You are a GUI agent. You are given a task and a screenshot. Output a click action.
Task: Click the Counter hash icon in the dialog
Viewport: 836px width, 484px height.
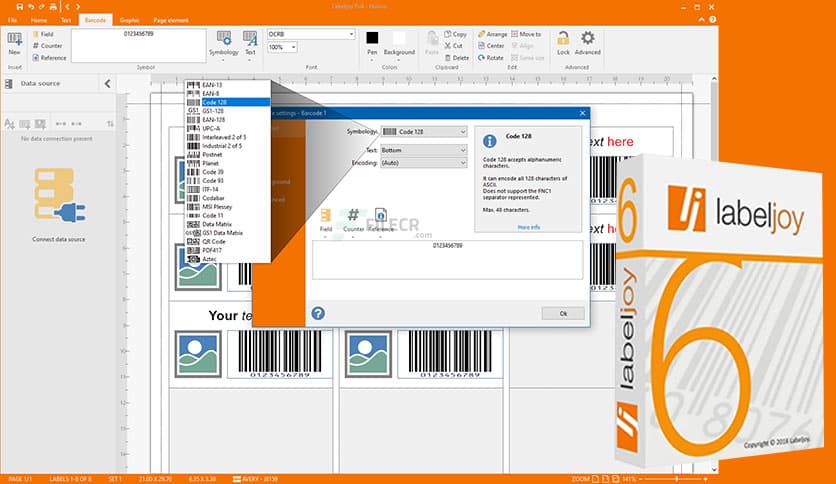click(353, 215)
